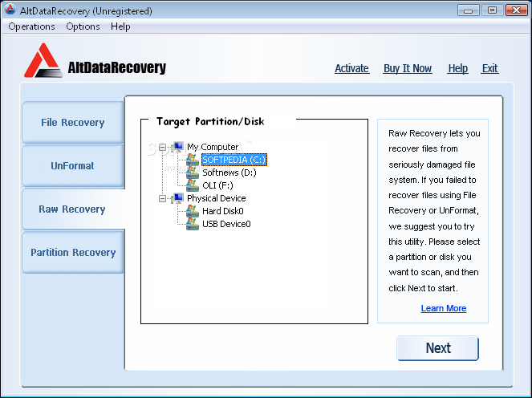Select the Physical Device label

(x=217, y=198)
